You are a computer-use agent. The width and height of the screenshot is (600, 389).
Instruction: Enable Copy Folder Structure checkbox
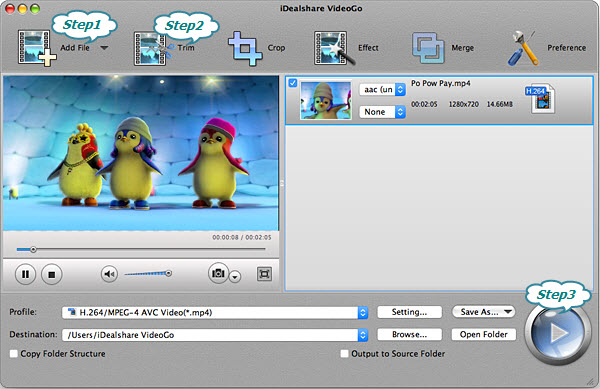coord(14,354)
